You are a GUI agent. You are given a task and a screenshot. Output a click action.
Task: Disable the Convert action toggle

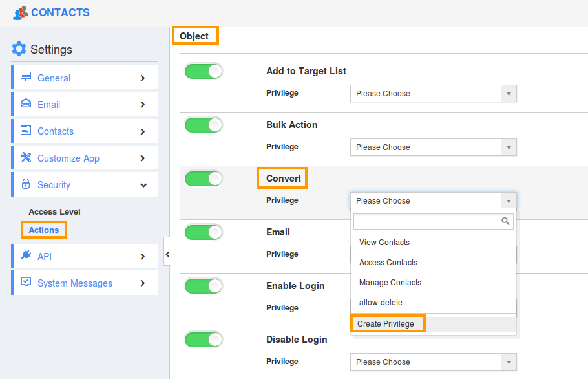coord(204,179)
